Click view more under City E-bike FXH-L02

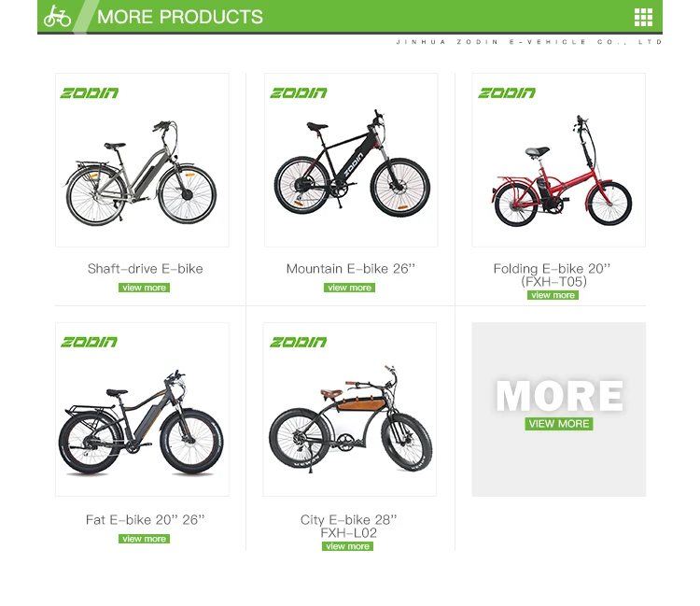347,546
